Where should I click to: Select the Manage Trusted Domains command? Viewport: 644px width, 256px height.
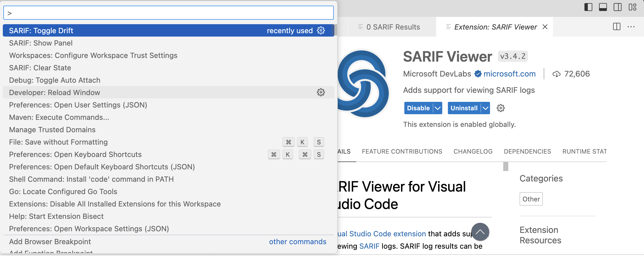tap(169, 129)
